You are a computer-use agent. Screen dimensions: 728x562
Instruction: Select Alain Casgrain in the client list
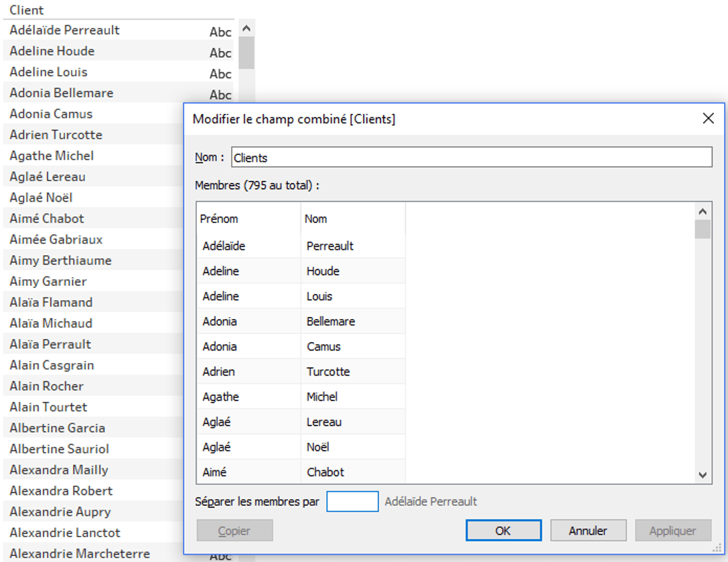tap(52, 365)
